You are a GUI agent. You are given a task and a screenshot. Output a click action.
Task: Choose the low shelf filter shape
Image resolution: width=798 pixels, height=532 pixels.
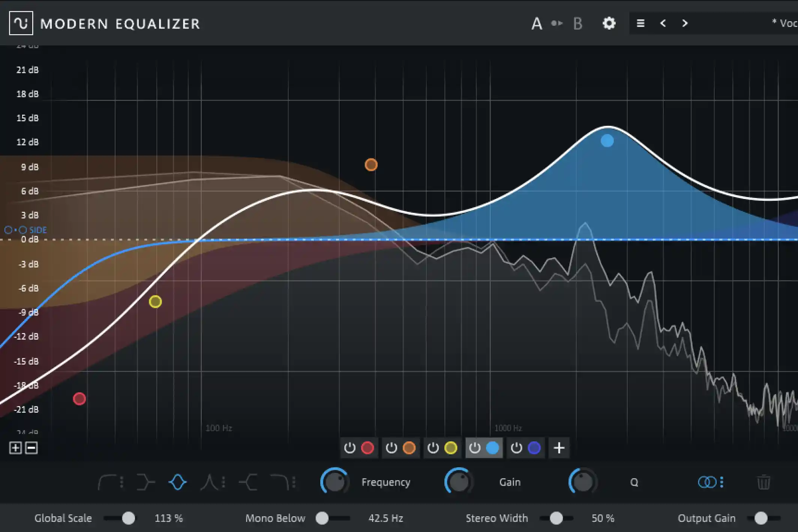(x=145, y=482)
